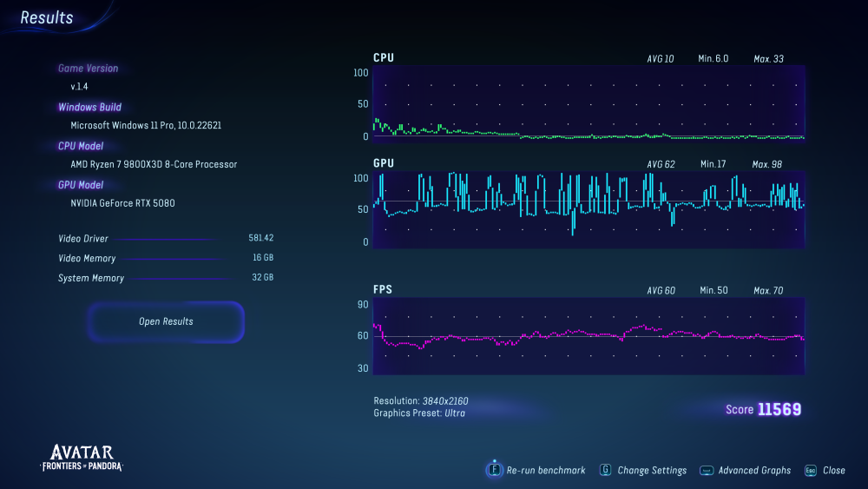Click the System Memory bar row
Image resolution: width=868 pixels, height=489 pixels.
click(x=165, y=278)
